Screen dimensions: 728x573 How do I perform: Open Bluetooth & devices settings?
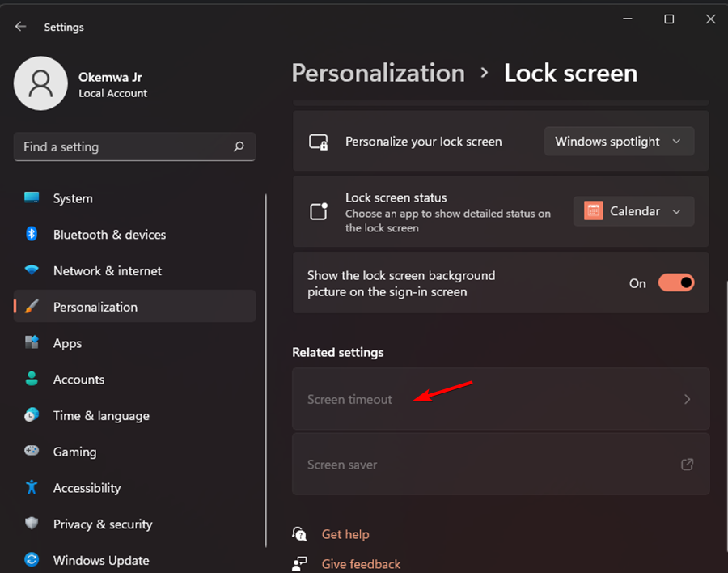click(x=30, y=235)
